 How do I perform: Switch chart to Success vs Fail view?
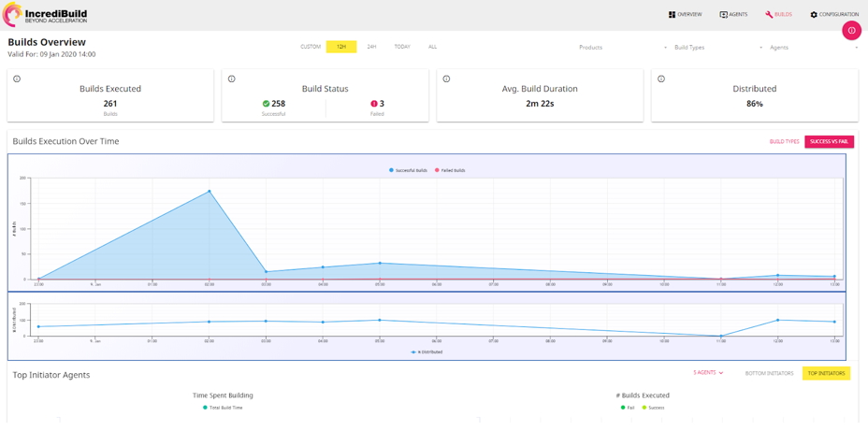pyautogui.click(x=828, y=141)
